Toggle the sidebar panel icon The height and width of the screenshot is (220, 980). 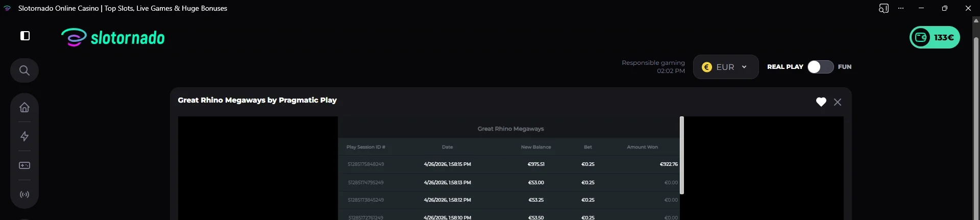click(x=25, y=36)
